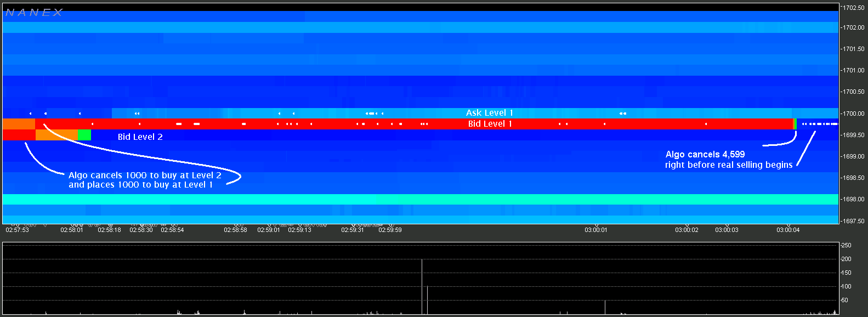Click the green block on Bid Level 2
This screenshot has width=868, height=317.
pyautogui.click(x=84, y=135)
